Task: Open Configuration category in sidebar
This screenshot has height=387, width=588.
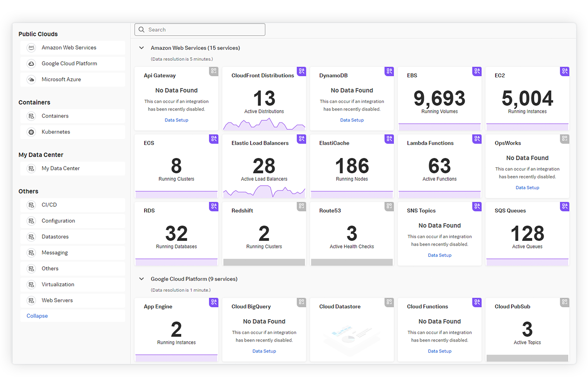Action: [73, 221]
